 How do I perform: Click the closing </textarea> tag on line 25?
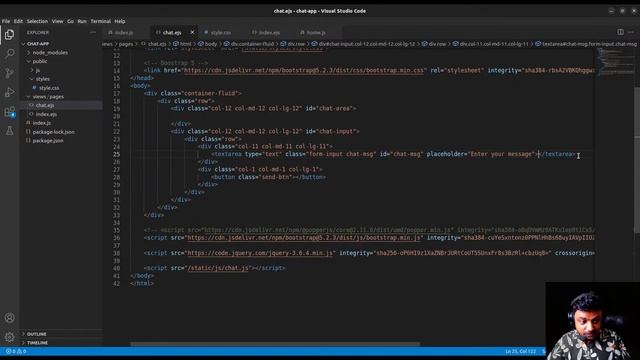coord(557,154)
